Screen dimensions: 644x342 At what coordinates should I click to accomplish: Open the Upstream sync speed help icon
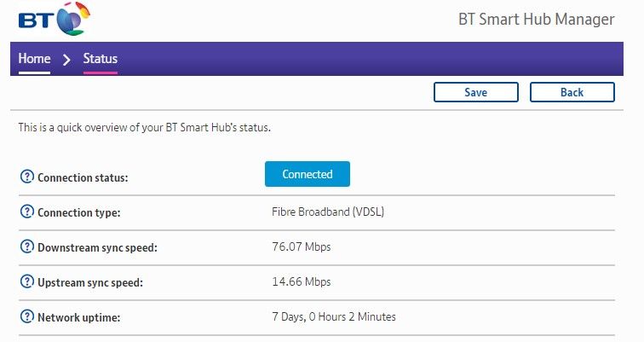[26, 282]
